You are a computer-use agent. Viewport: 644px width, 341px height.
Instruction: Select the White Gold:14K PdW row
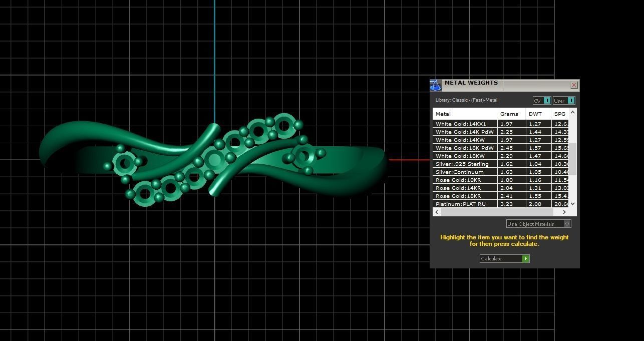tap(501, 132)
